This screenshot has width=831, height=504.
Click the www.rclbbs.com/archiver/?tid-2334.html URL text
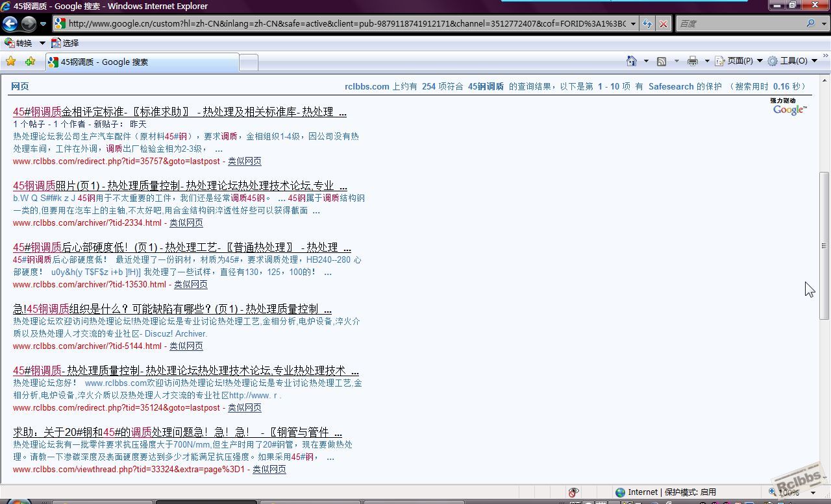tap(87, 222)
